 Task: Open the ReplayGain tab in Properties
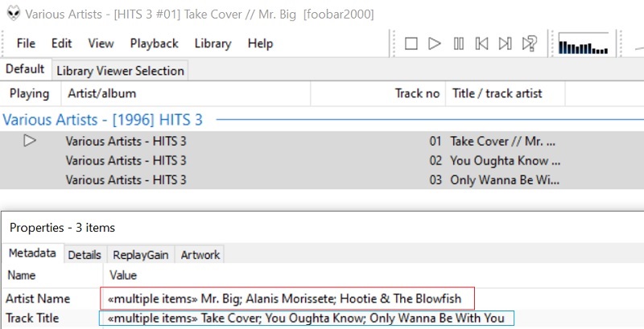pyautogui.click(x=140, y=255)
